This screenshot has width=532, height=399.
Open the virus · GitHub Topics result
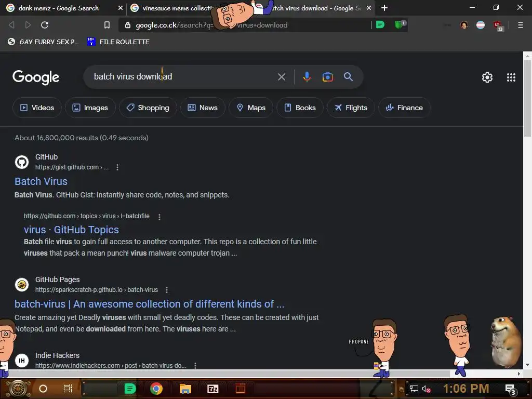pyautogui.click(x=71, y=230)
